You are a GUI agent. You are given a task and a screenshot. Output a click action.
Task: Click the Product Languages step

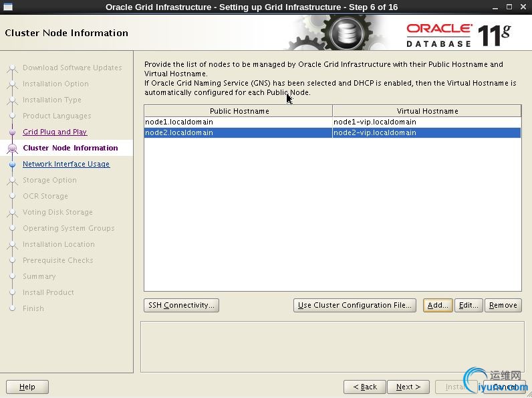click(57, 116)
